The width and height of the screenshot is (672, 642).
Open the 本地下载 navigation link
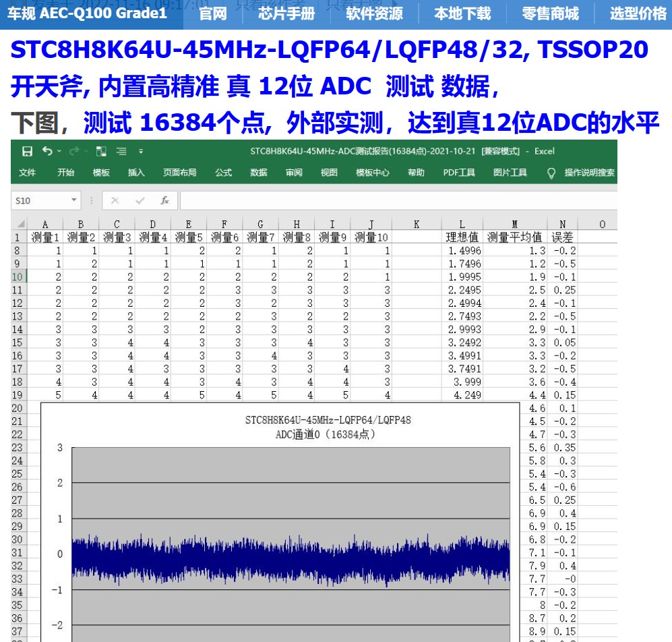click(462, 13)
